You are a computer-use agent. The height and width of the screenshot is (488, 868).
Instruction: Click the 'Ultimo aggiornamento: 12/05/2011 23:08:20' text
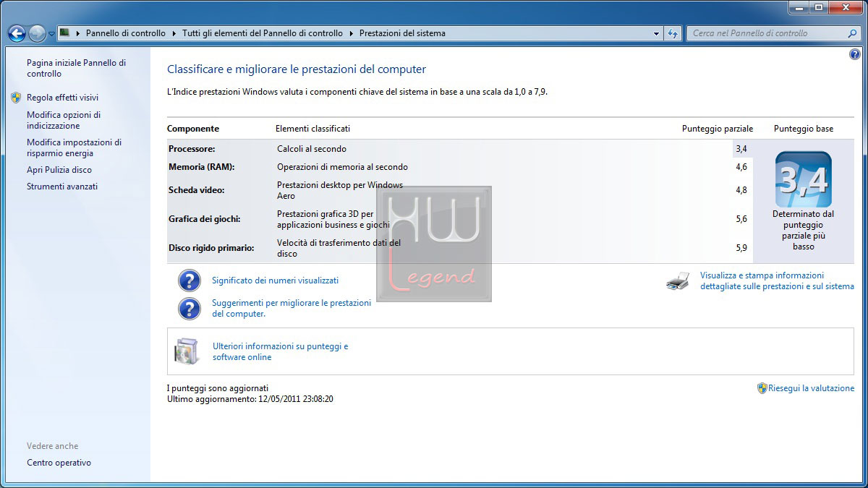(x=250, y=399)
